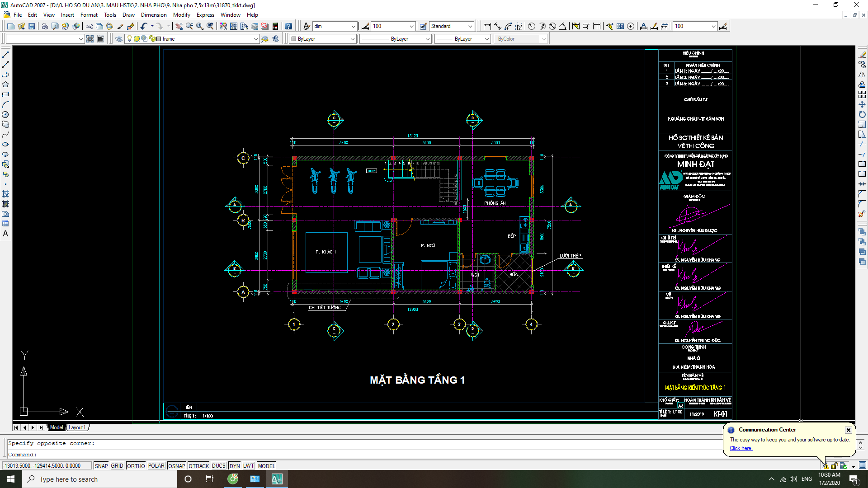Select the Rectangle draw tool
The height and width of the screenshot is (488, 868).
click(x=5, y=94)
